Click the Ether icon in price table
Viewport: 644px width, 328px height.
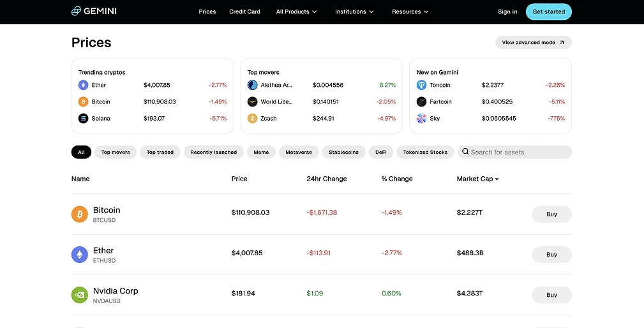pyautogui.click(x=80, y=255)
